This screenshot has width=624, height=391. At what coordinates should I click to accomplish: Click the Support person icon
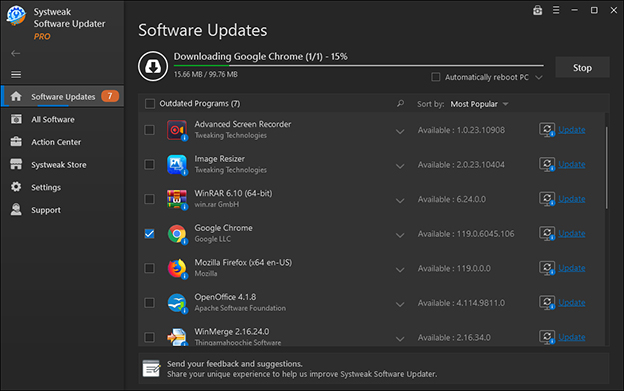coord(16,209)
